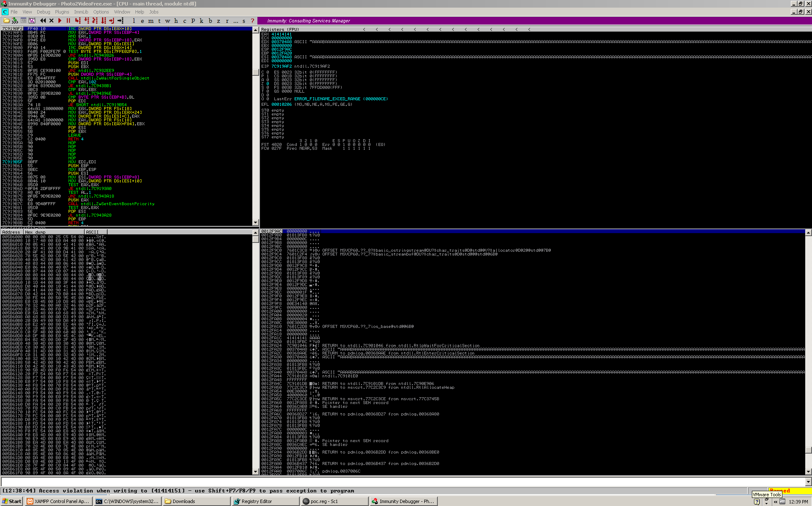Switch to XAMPP Control Panel taskbar item
The image size is (812, 506).
[x=58, y=501]
